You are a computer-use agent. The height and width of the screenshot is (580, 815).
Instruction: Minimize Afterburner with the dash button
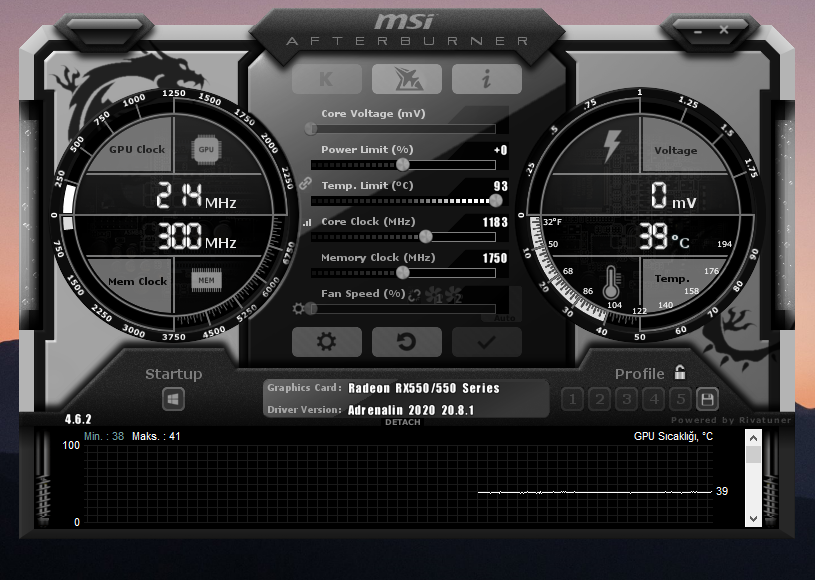click(x=698, y=32)
